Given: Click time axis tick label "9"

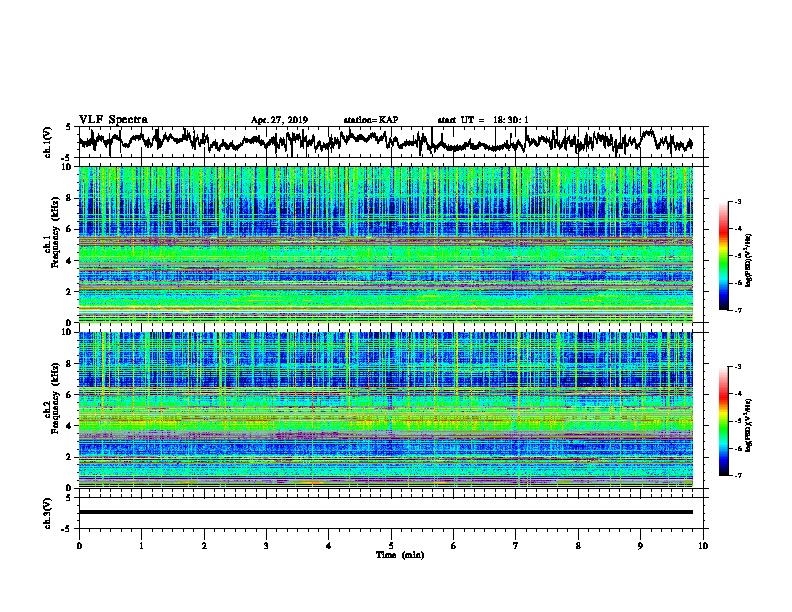Looking at the screenshot, I should [640, 546].
